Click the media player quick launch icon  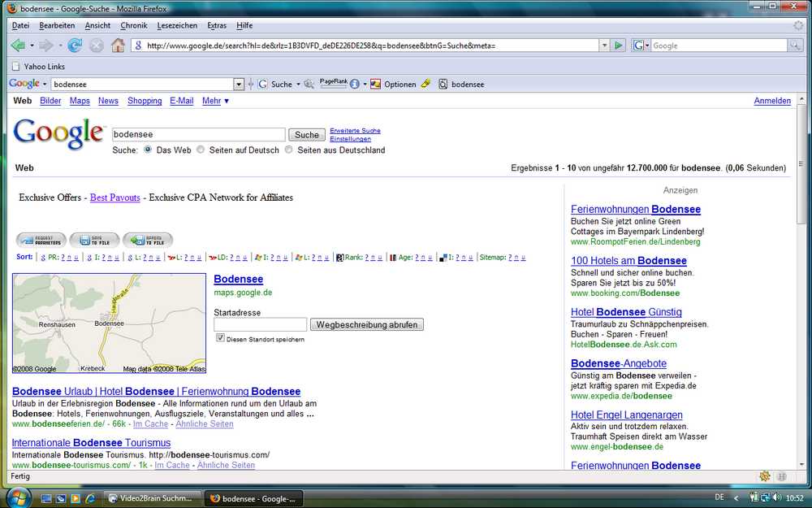click(x=76, y=499)
